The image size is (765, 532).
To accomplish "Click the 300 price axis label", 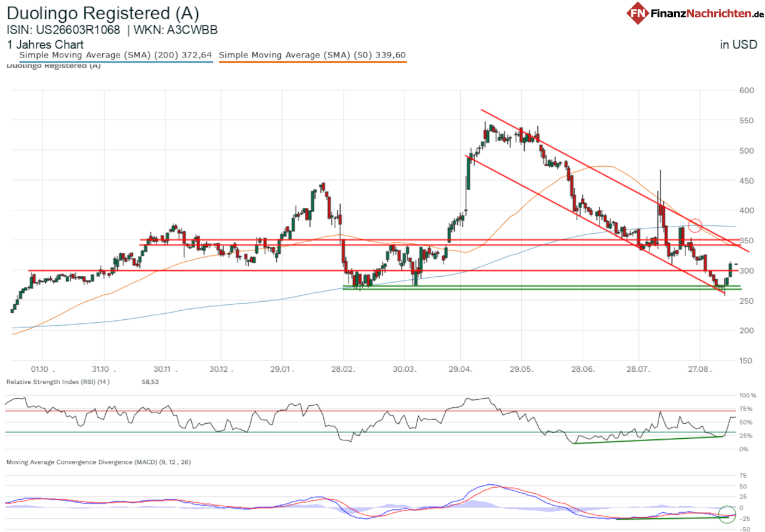I will point(746,270).
